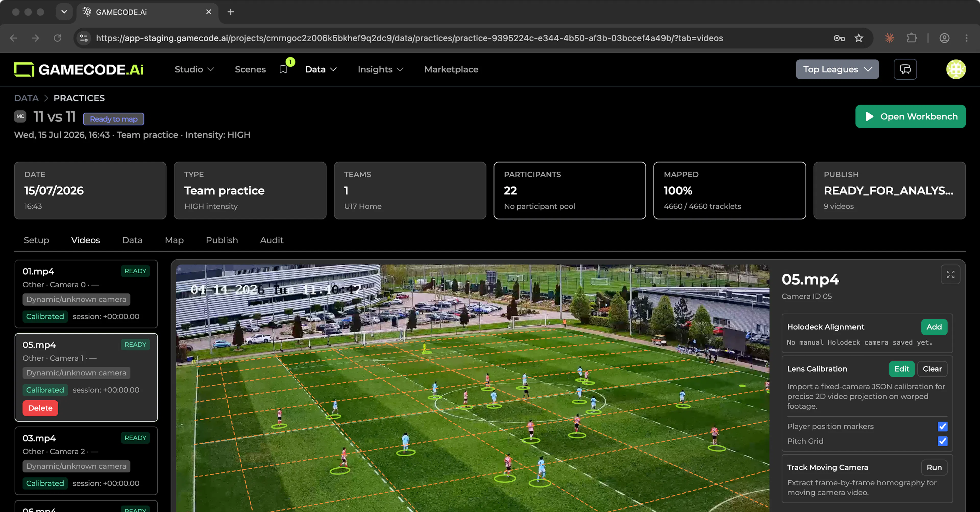Click the Open Workbench button

pyautogui.click(x=910, y=116)
